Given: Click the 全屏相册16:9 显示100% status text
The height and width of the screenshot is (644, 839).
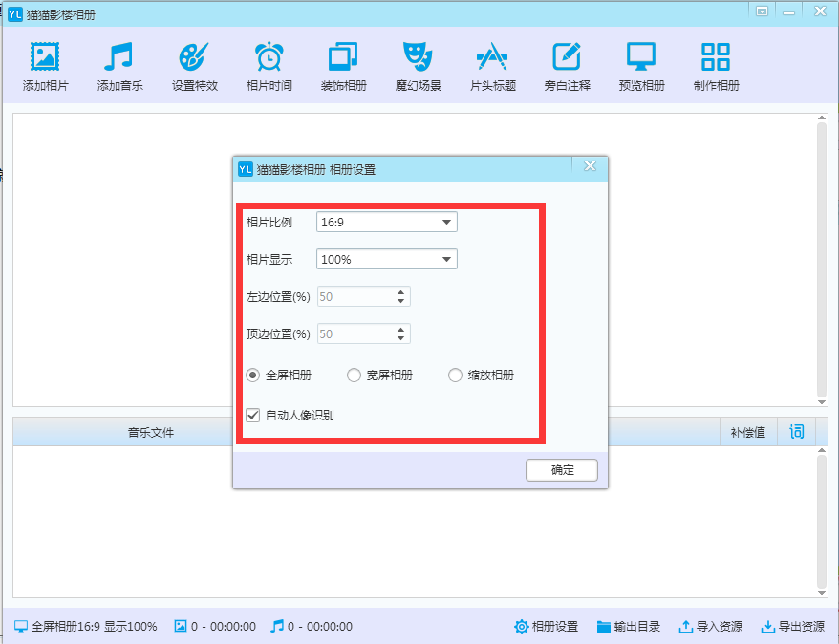Looking at the screenshot, I should [95, 627].
